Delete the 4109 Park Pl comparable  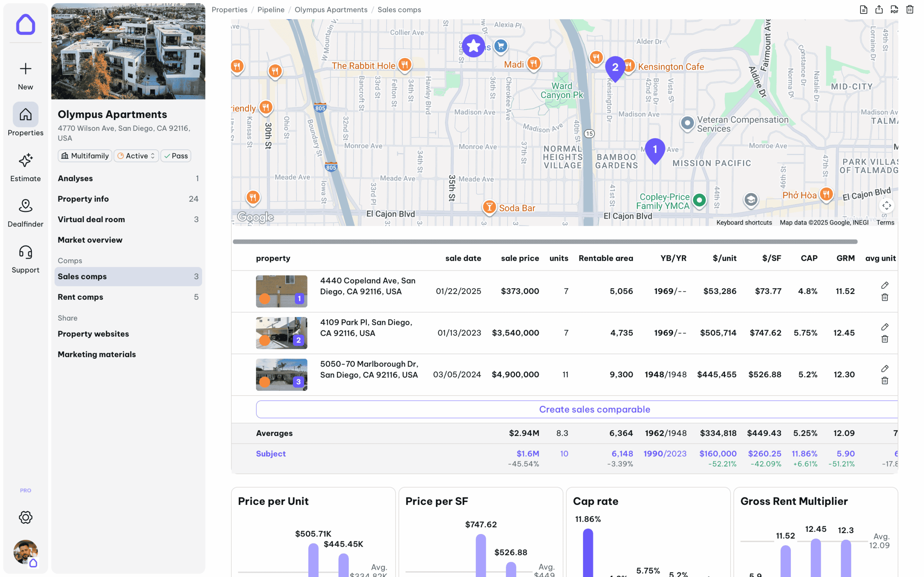pyautogui.click(x=885, y=339)
